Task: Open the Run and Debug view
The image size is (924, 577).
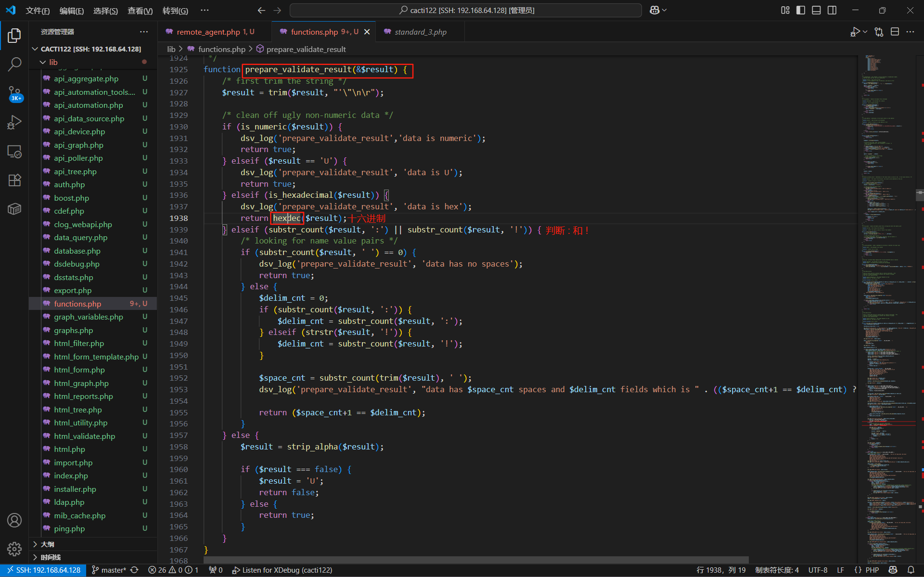Action: pyautogui.click(x=14, y=122)
